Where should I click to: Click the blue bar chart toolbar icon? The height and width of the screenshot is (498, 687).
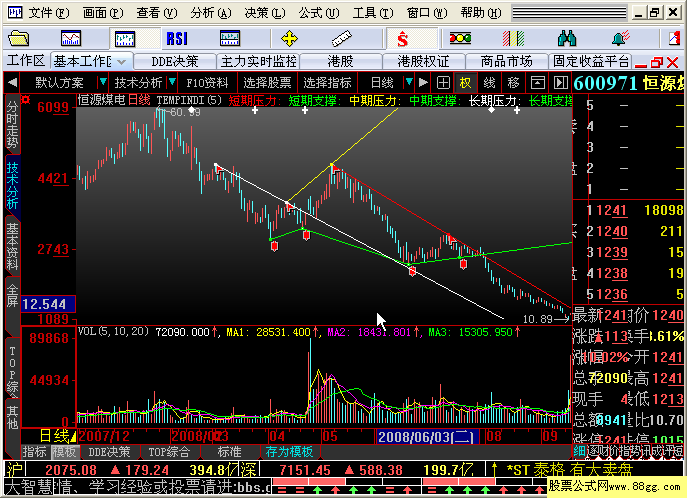230,39
